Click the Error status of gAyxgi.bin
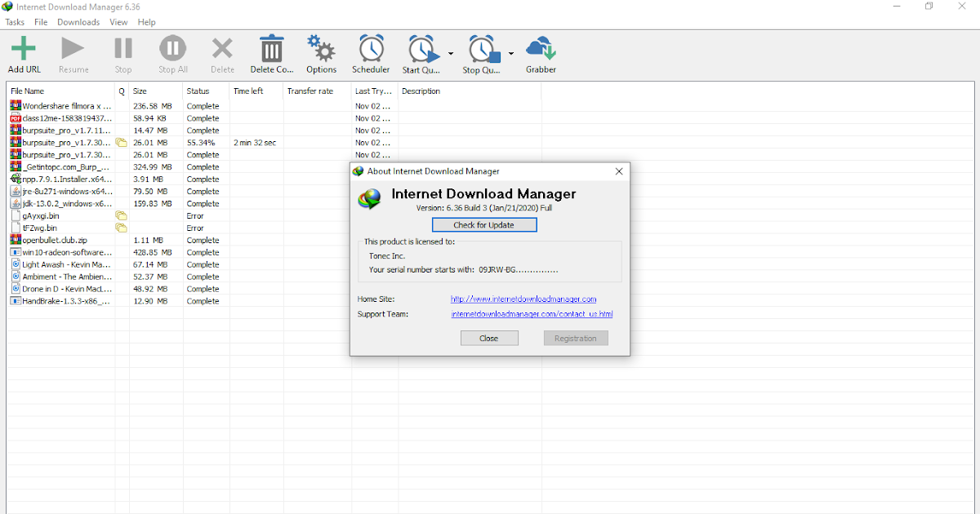 [195, 216]
